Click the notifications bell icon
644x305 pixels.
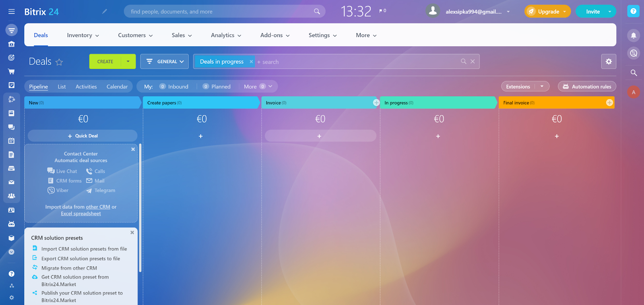pos(634,35)
